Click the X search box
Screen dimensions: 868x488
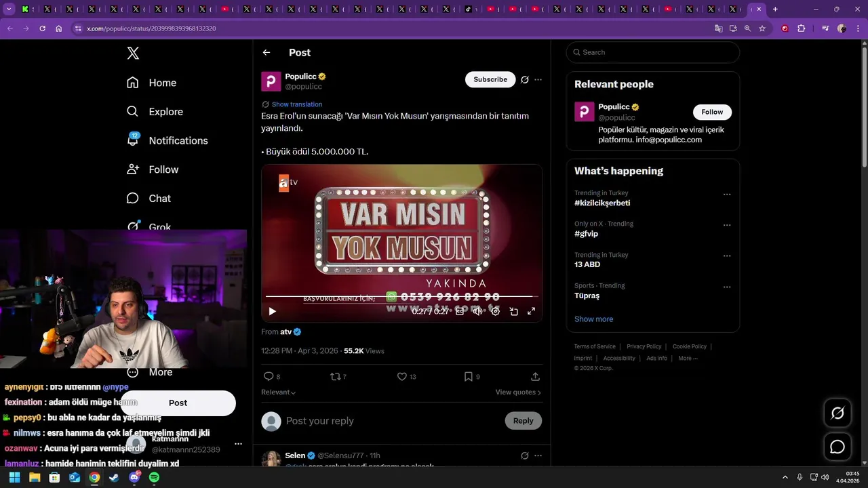pos(653,52)
